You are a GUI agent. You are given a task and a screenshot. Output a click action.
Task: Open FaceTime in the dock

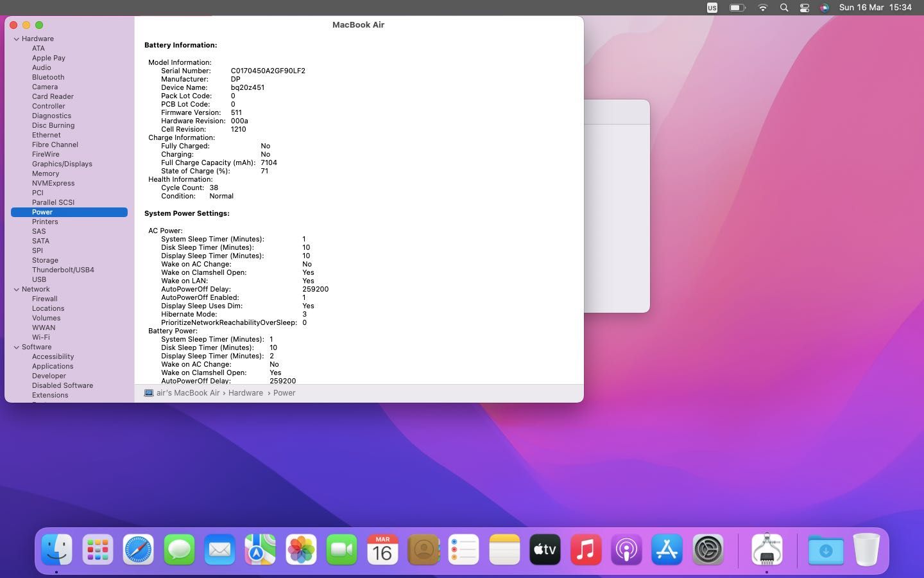point(341,550)
